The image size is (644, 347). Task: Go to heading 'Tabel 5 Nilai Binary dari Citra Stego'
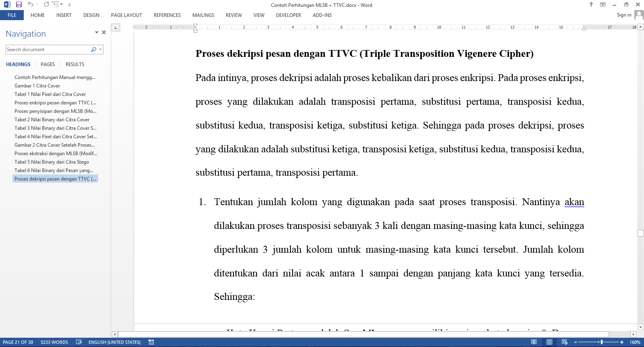pyautogui.click(x=52, y=162)
